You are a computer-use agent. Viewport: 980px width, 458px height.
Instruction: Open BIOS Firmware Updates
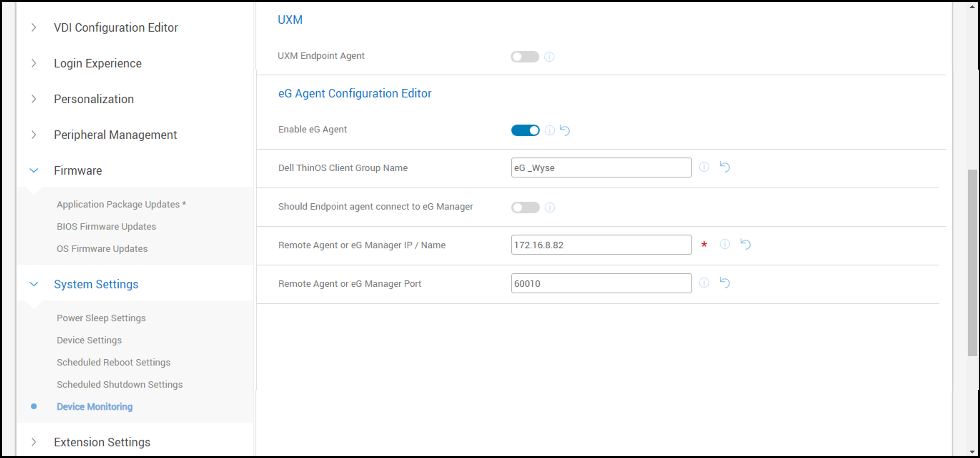(106, 226)
